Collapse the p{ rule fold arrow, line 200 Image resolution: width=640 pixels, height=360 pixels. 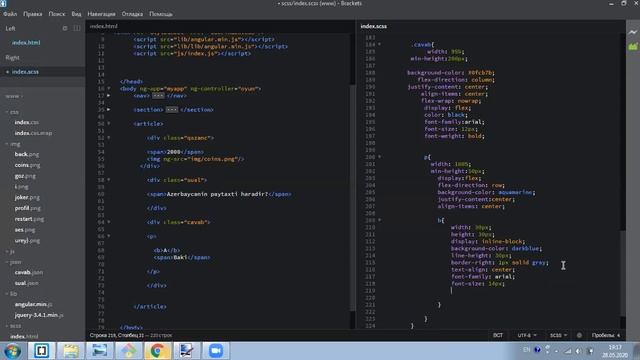click(x=379, y=157)
